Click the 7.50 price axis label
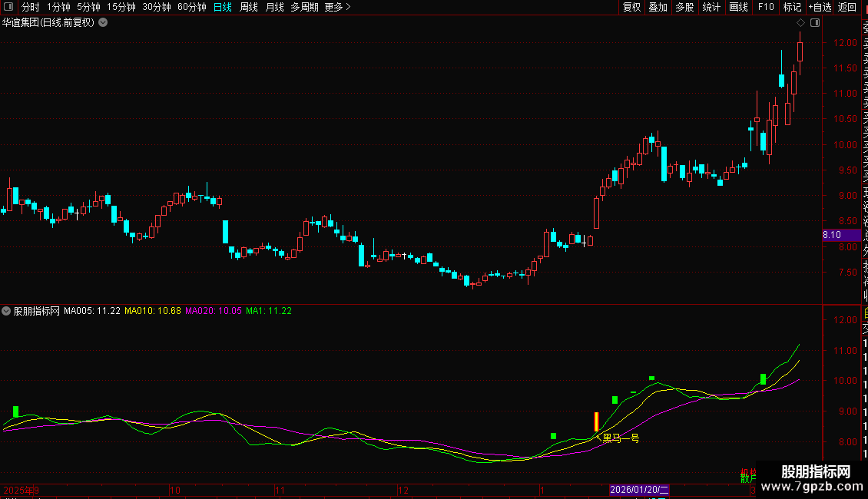This screenshot has height=499, width=868. pyautogui.click(x=847, y=273)
